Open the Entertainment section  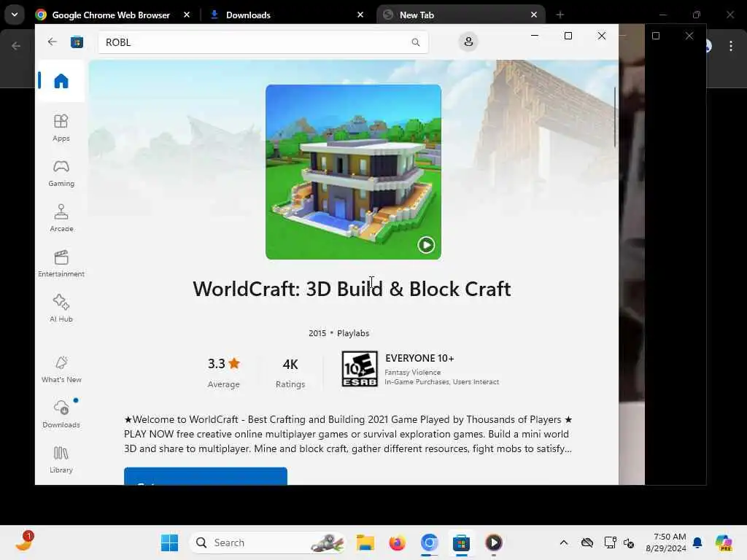[61, 263]
